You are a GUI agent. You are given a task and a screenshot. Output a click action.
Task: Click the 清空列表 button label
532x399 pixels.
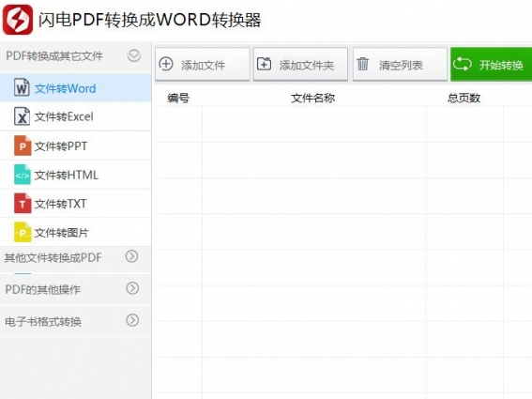401,65
